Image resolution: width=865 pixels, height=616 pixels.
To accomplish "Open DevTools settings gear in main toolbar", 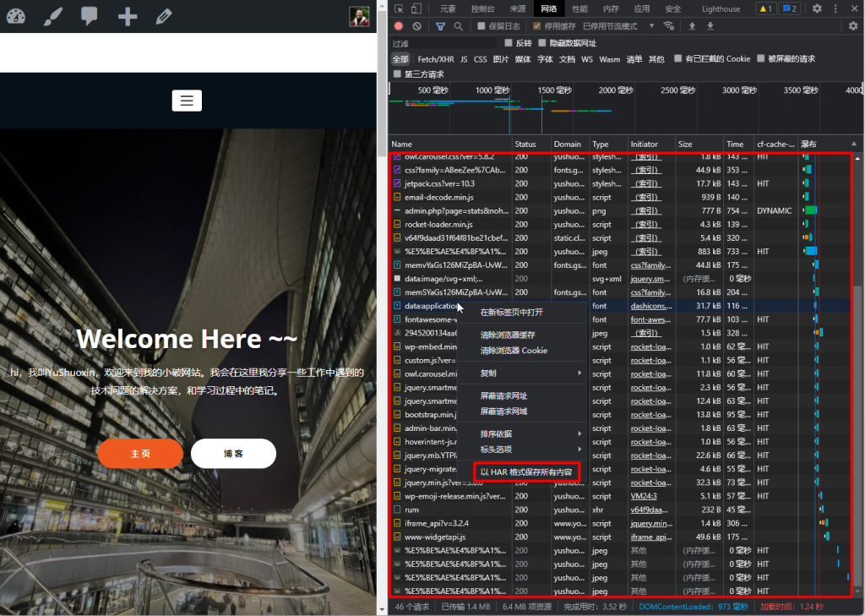I will pyautogui.click(x=817, y=8).
